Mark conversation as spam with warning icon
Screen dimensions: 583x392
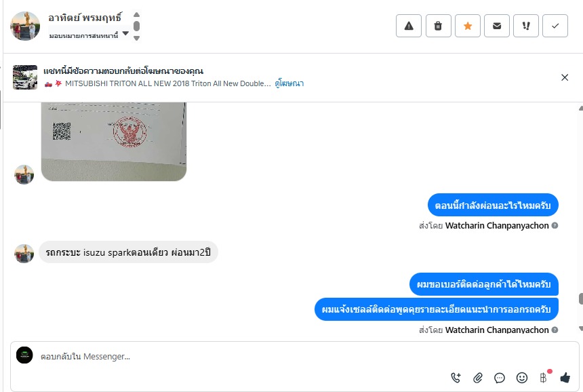[x=409, y=26]
